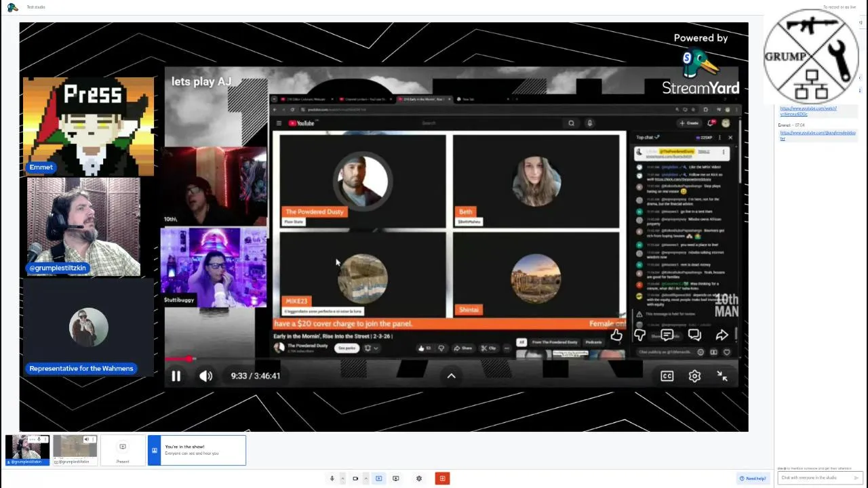Screen dimensions: 868x488
Task: Click the YouTube logo in shared browser
Action: pyautogui.click(x=302, y=123)
